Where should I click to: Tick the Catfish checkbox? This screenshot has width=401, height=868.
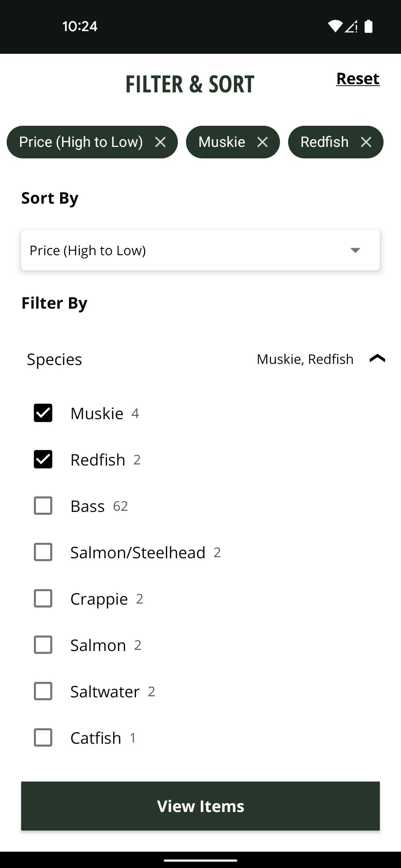(x=43, y=737)
